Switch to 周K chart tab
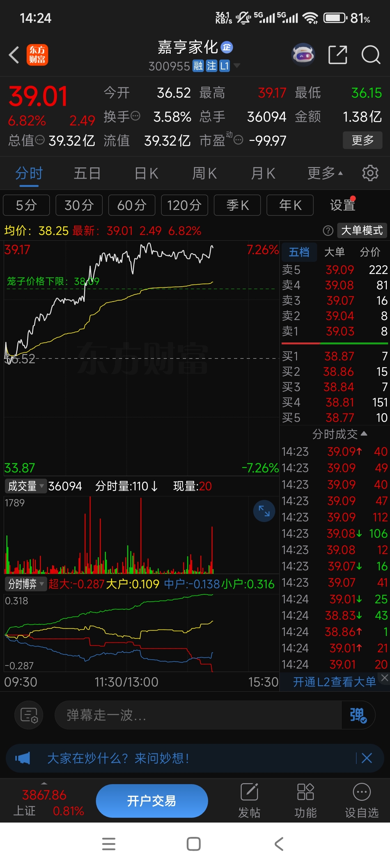Image resolution: width=390 pixels, height=868 pixels. click(204, 173)
